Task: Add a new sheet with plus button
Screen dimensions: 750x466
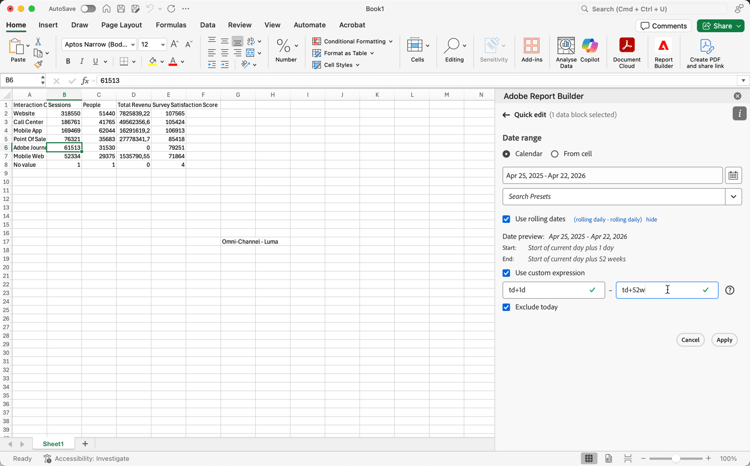Action: pos(85,444)
